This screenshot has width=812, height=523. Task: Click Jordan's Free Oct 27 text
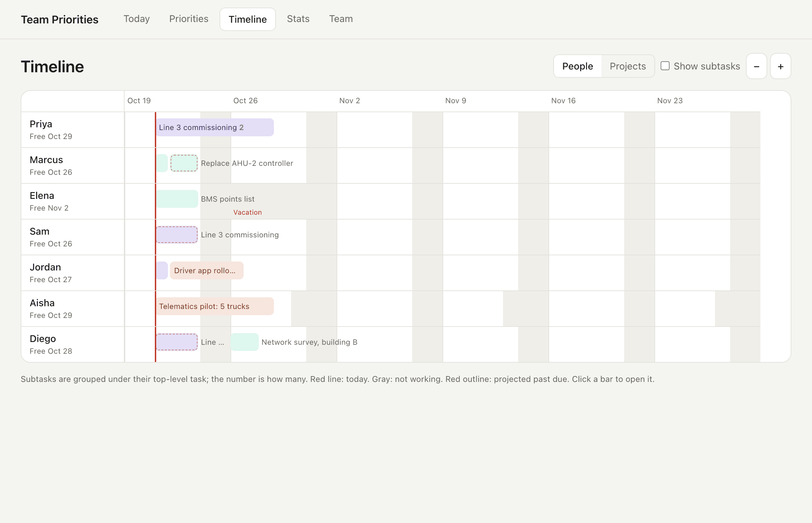pyautogui.click(x=51, y=279)
